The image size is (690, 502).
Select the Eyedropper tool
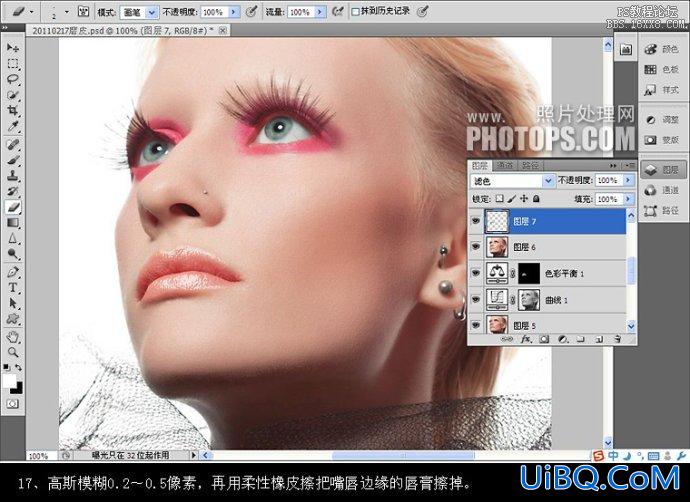tap(13, 126)
